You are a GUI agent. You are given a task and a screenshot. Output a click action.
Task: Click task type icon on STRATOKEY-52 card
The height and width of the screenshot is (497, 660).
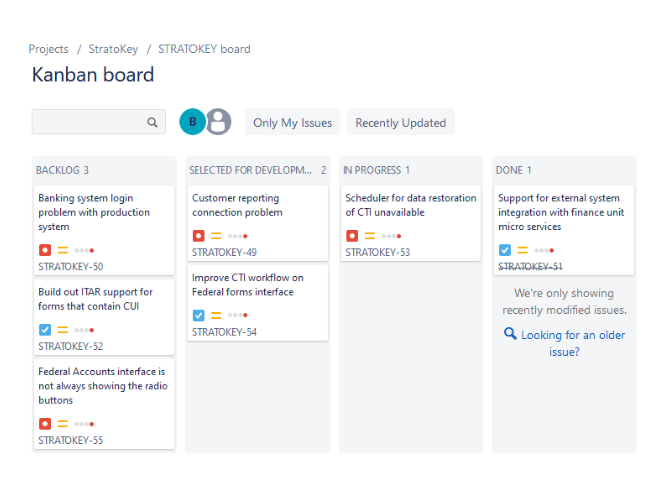45,330
